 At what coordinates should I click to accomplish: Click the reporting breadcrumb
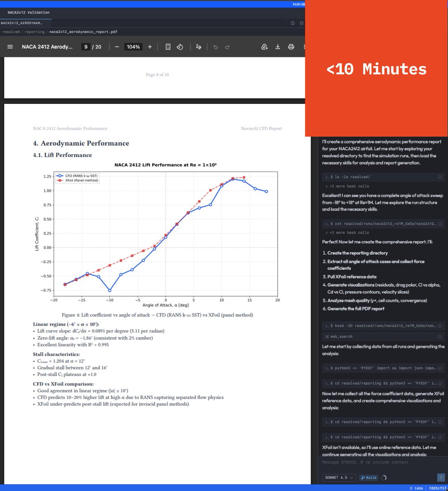34,32
